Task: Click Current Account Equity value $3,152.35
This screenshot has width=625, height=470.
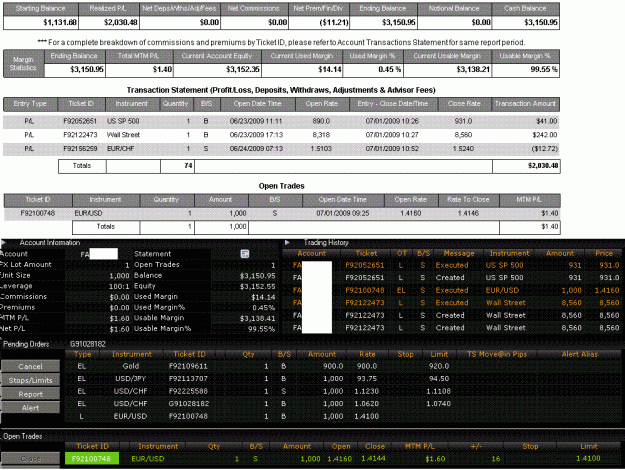Action: [243, 69]
